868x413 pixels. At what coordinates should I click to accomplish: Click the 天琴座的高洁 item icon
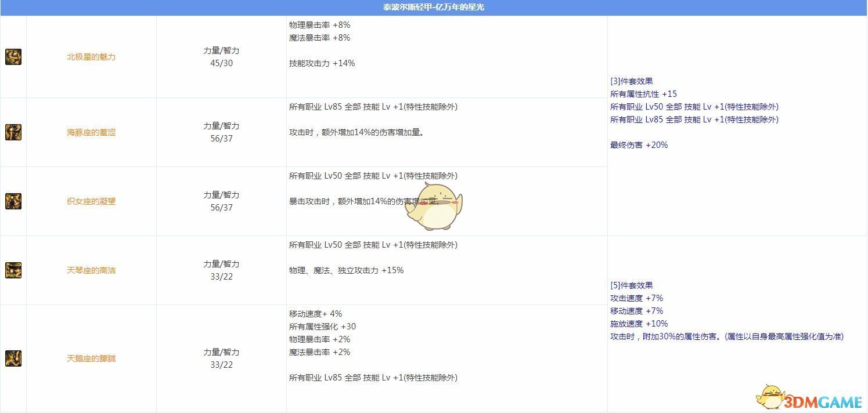13,270
